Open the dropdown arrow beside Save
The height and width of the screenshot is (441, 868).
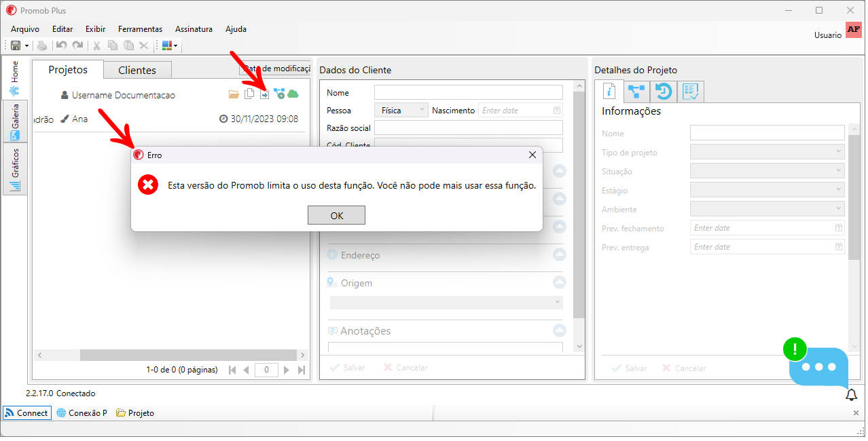[26, 46]
